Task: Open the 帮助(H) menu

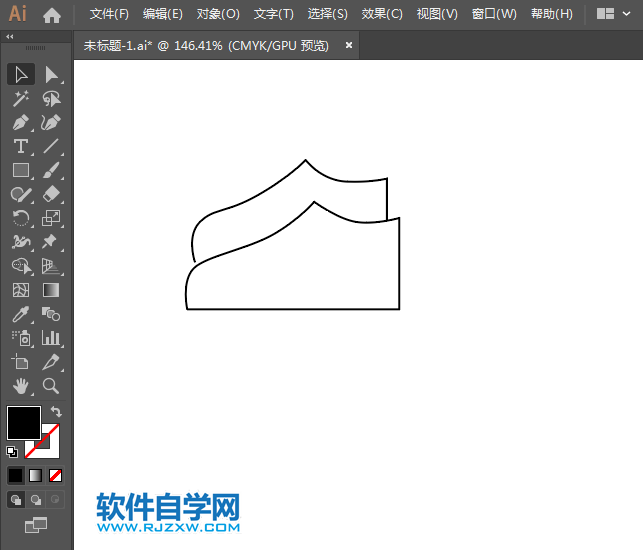Action: click(x=552, y=14)
